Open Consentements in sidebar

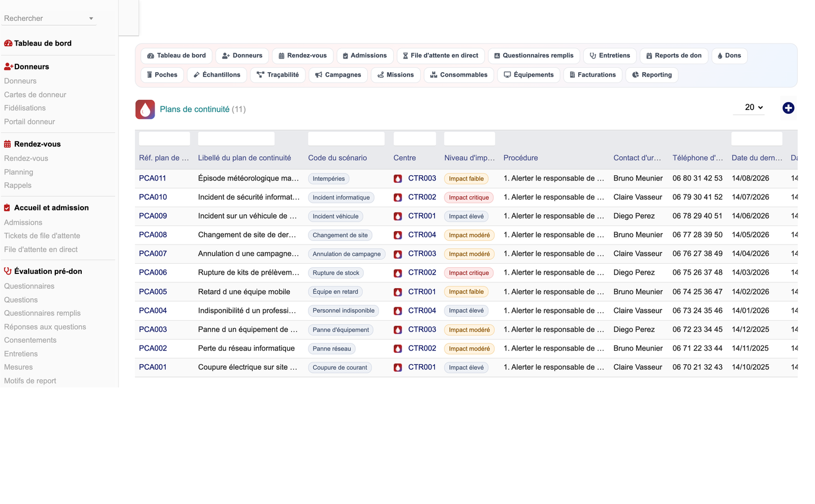click(x=30, y=340)
